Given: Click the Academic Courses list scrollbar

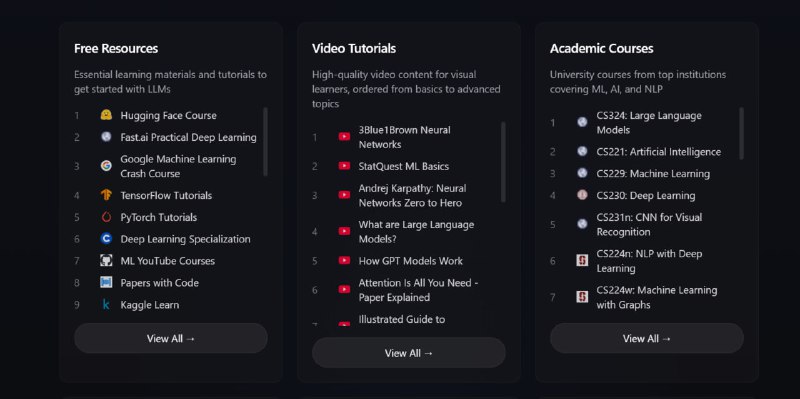Looking at the screenshot, I should [741, 133].
